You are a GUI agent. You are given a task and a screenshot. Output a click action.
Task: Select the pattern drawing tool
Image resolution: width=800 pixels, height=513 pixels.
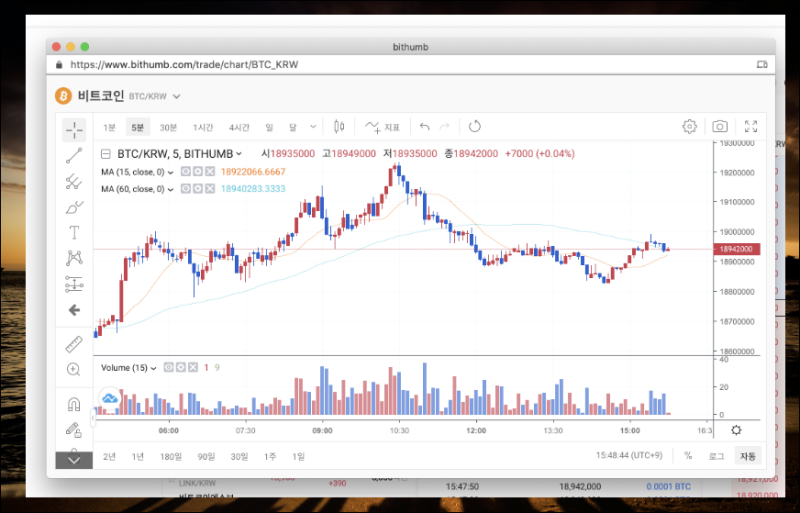pyautogui.click(x=74, y=258)
